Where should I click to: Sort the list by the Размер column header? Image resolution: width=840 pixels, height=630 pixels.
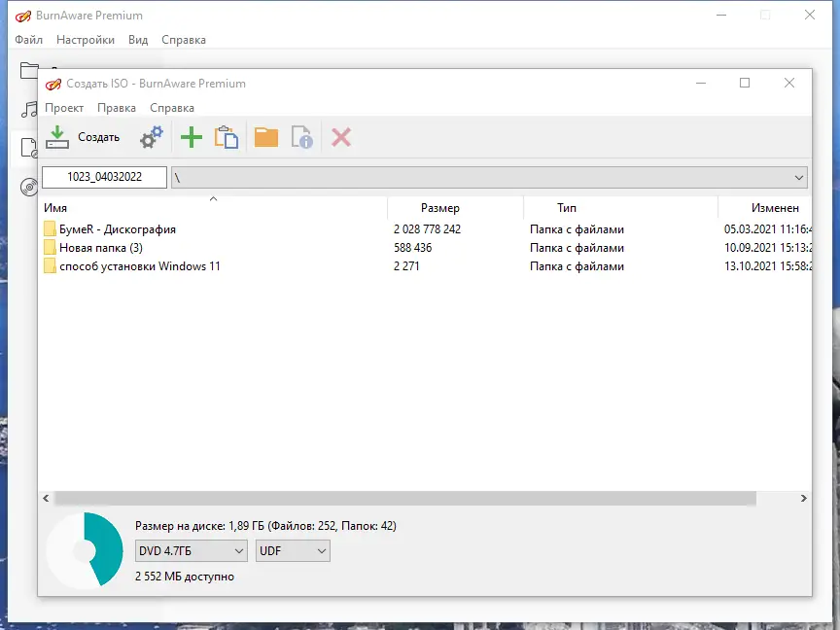(455, 208)
